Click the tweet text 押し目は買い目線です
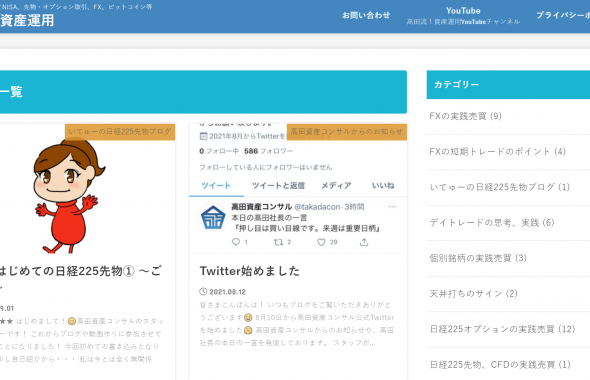The width and height of the screenshot is (590, 380). pyautogui.click(x=307, y=228)
